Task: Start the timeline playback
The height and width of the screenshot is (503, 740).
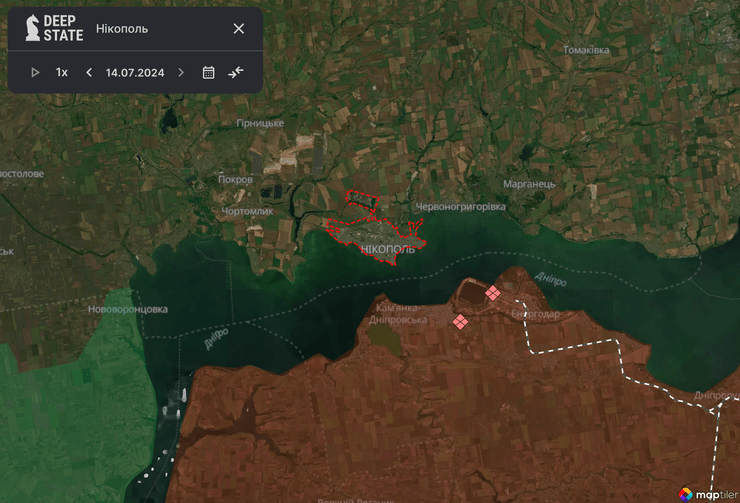Action: click(36, 72)
